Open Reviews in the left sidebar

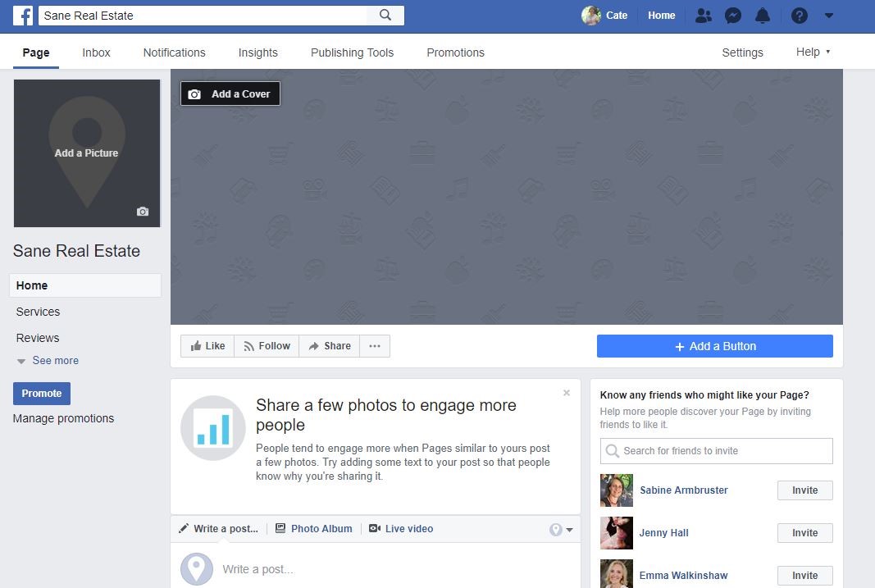click(x=38, y=338)
